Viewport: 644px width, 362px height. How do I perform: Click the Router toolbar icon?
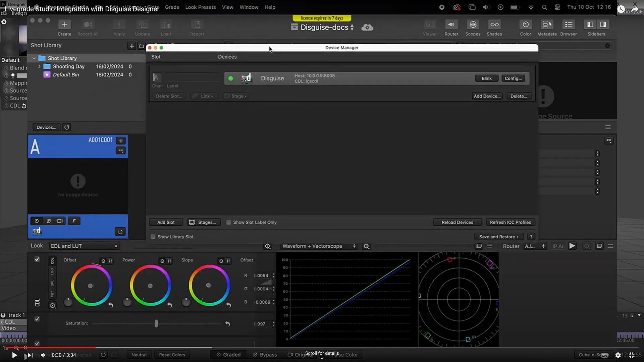point(451,25)
